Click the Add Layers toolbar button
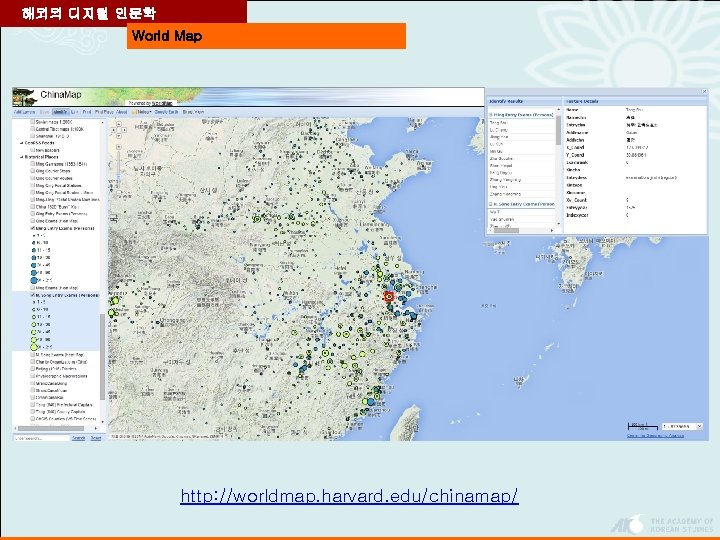The width and height of the screenshot is (720, 540). (x=25, y=112)
